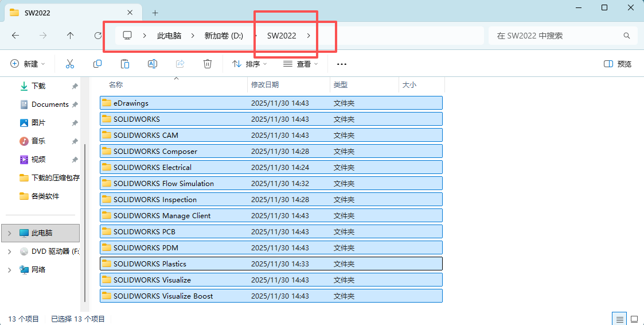The height and width of the screenshot is (325, 644).
Task: Open the 新建 dropdown menu
Action: [x=28, y=64]
